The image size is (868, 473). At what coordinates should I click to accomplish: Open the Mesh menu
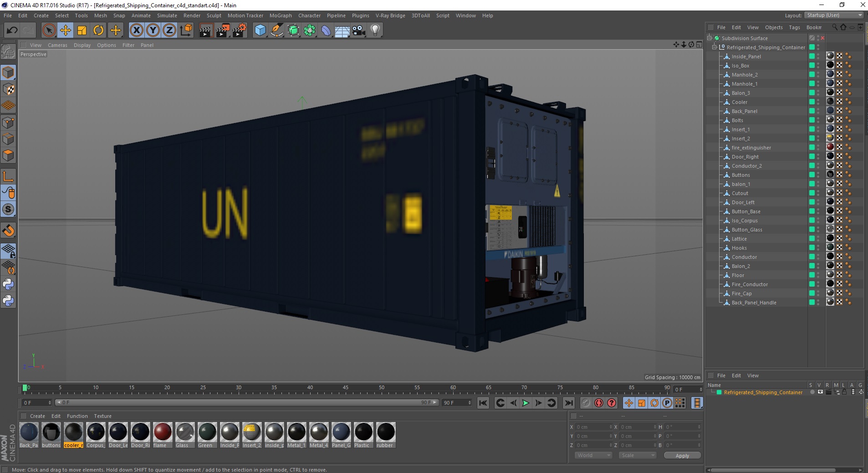[x=100, y=15]
